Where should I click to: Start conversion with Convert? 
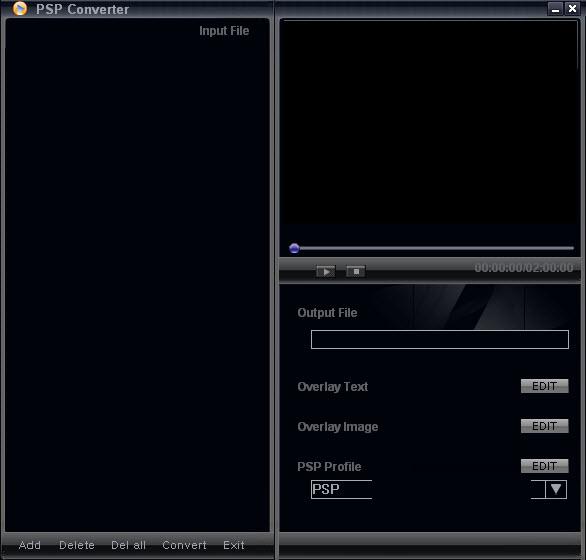[x=184, y=545]
